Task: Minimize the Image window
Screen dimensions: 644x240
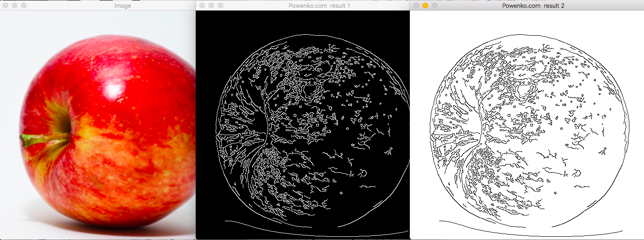Action: (14, 5)
